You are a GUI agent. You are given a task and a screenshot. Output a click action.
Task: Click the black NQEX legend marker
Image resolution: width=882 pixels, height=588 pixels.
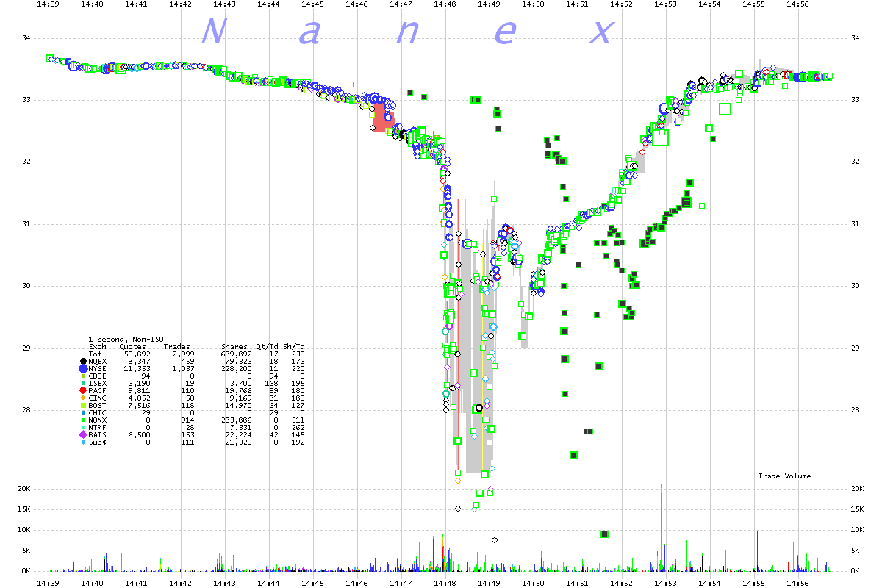(x=83, y=361)
